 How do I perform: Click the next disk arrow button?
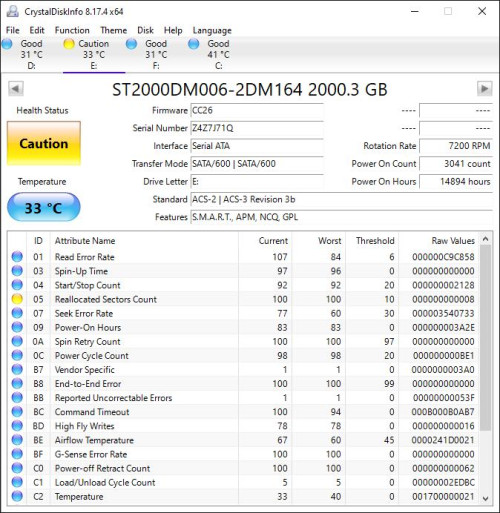[x=484, y=89]
